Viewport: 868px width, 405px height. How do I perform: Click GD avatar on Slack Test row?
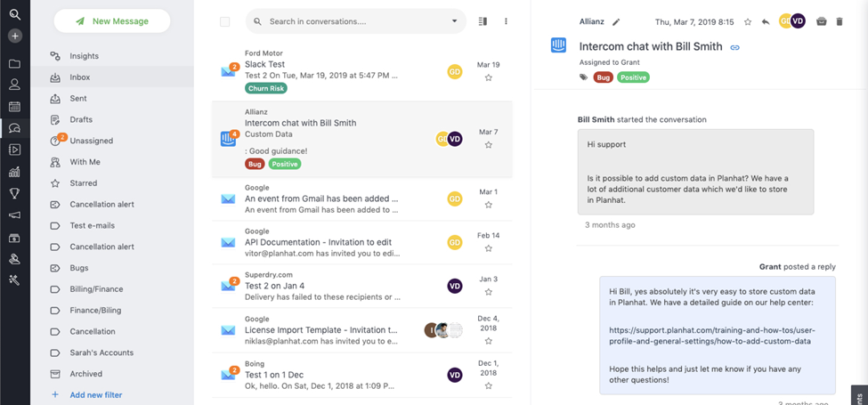tap(455, 72)
